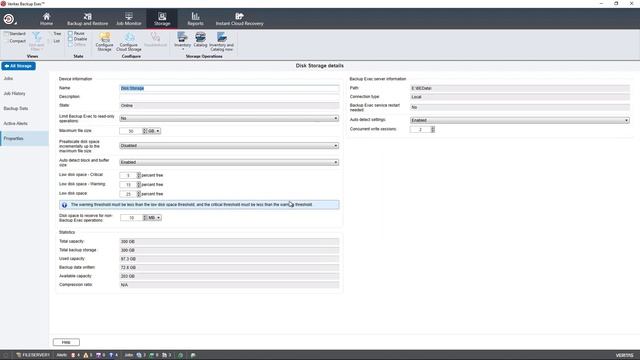This screenshot has height=360, width=640.
Task: Open the Backup and Restore tab
Action: [87, 19]
